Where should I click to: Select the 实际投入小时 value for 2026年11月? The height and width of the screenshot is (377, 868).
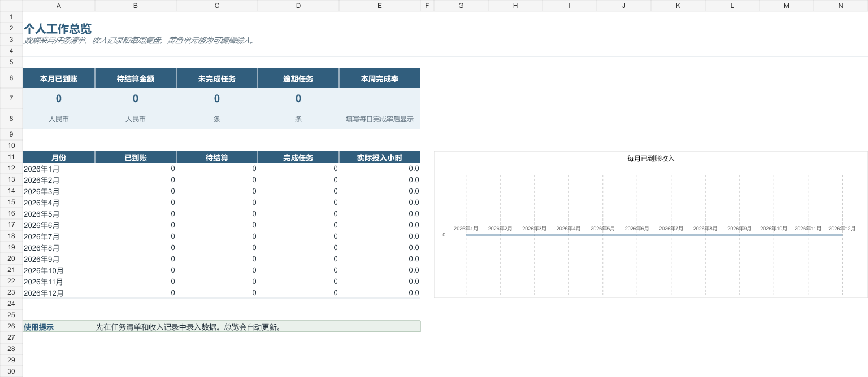(x=380, y=282)
